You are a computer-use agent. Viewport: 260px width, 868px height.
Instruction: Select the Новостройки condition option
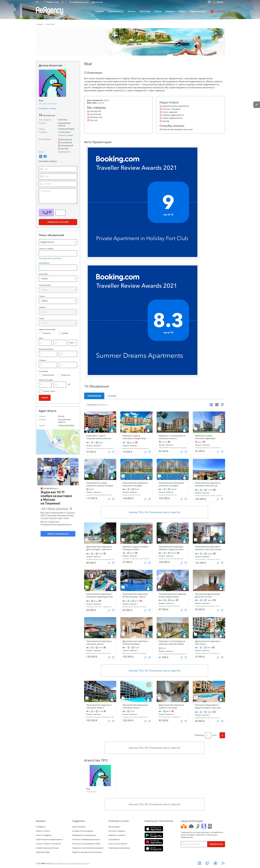[40, 375]
